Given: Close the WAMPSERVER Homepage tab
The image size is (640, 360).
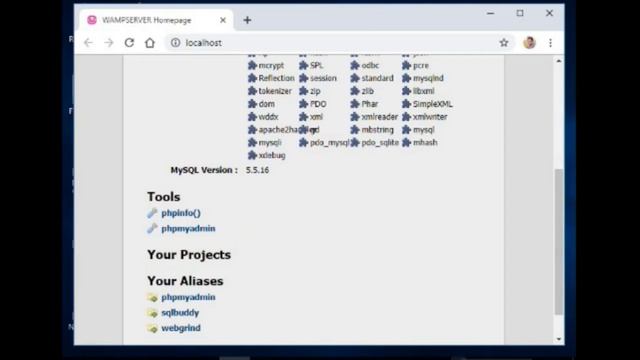Looking at the screenshot, I should pyautogui.click(x=223, y=20).
